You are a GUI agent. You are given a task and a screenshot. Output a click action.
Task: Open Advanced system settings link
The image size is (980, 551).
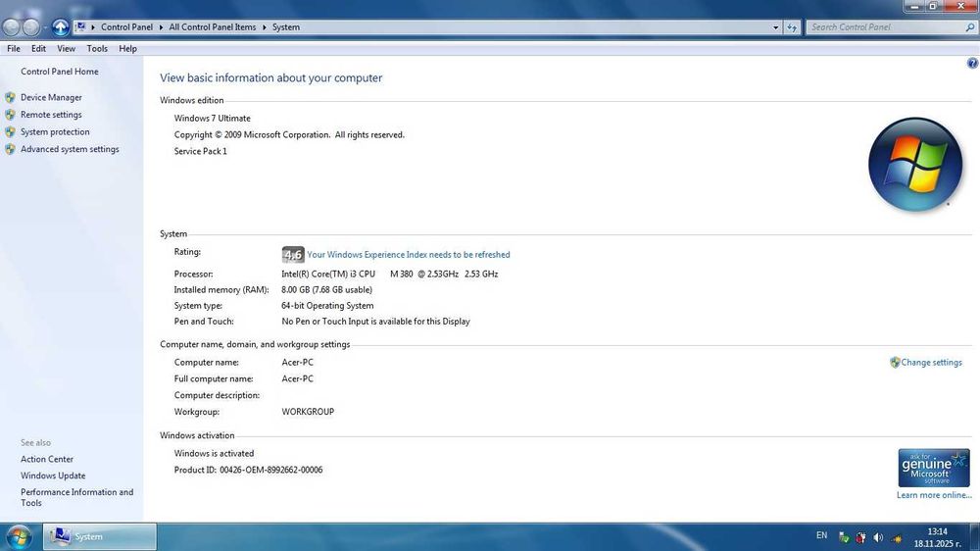pyautogui.click(x=70, y=149)
